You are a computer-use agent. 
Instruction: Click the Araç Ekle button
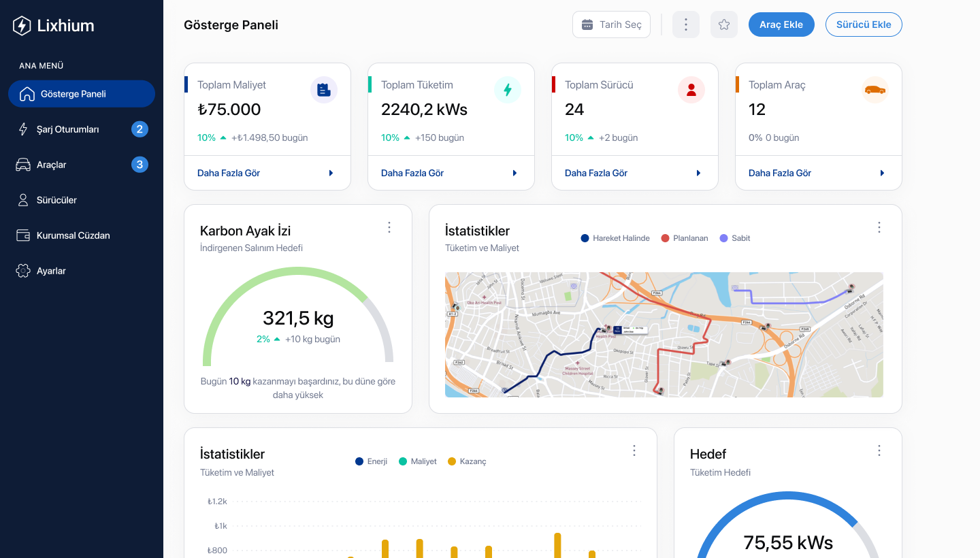pyautogui.click(x=781, y=24)
